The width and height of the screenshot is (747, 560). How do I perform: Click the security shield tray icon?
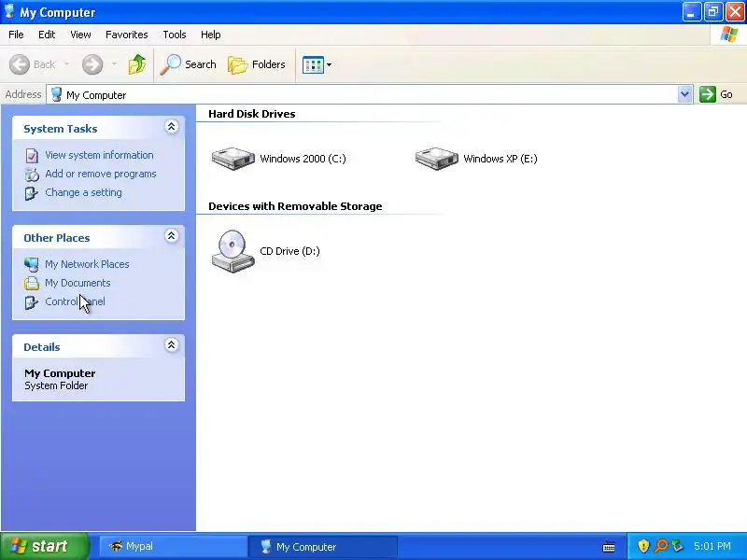(643, 546)
